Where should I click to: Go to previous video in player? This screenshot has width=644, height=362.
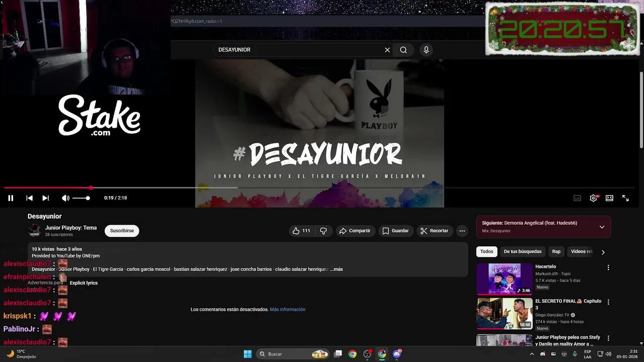point(29,198)
